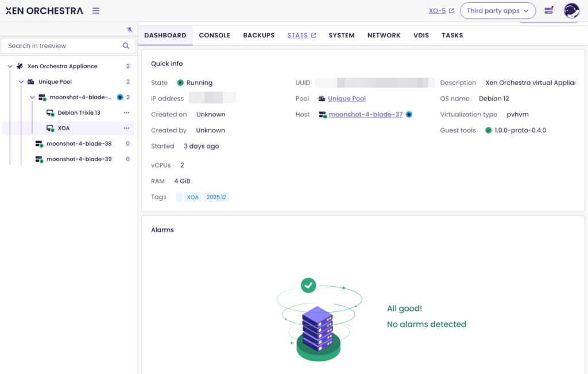Open the Backups tab
The image size is (588, 374).
[x=258, y=36]
